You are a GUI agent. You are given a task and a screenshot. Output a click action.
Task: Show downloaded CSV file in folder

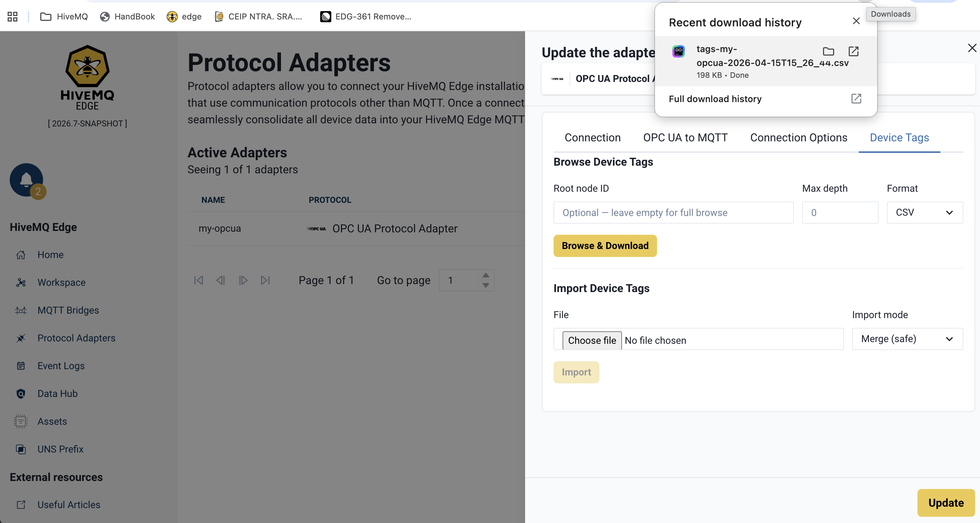(828, 51)
